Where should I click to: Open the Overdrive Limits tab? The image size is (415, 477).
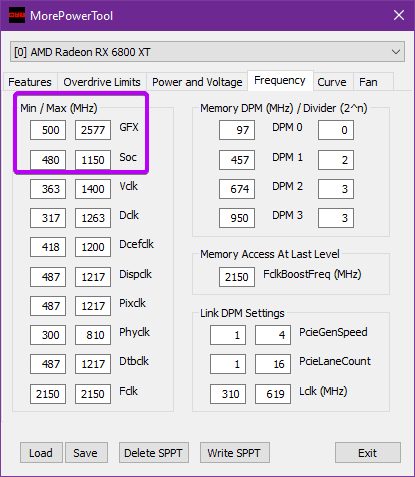click(102, 82)
